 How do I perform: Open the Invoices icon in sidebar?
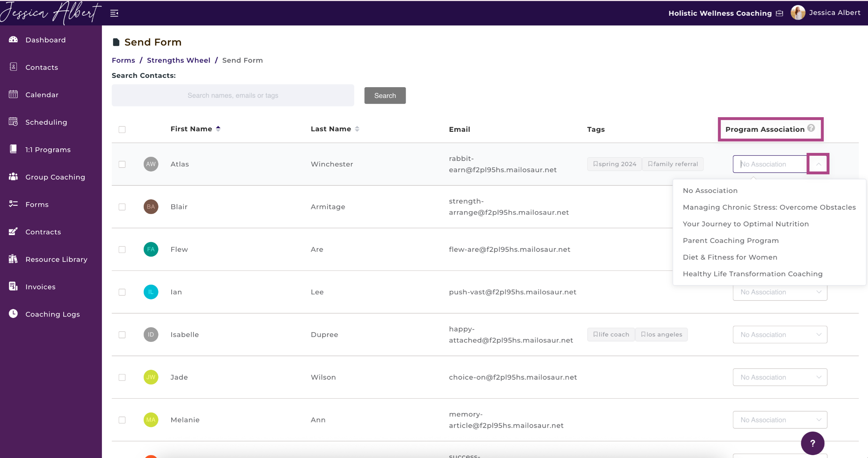(13, 286)
